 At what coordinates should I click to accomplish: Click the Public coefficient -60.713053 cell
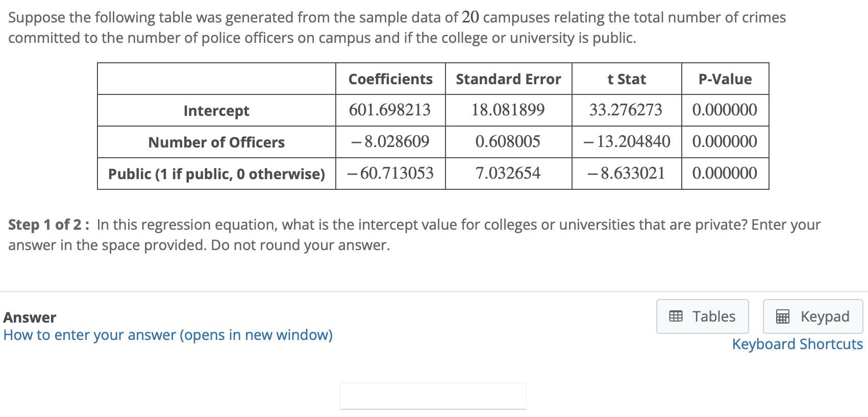click(390, 174)
